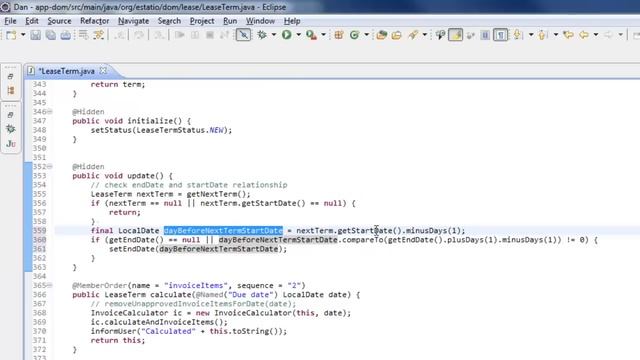The width and height of the screenshot is (640, 360).
Task: Click the Print toolbar icon
Action: [x=65, y=35]
